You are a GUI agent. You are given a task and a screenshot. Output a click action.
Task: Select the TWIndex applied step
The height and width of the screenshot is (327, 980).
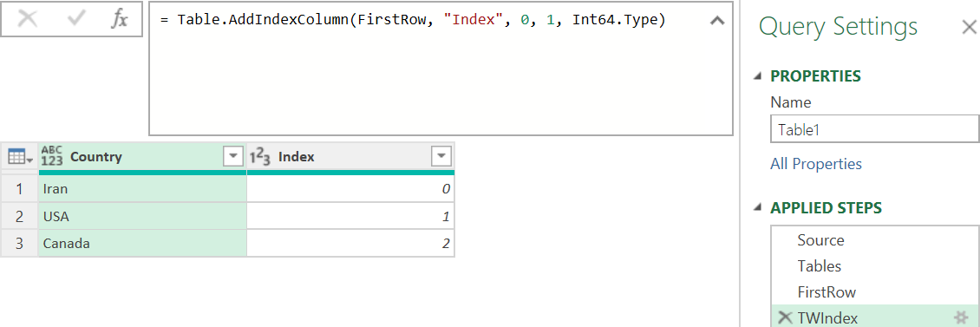tap(875, 317)
